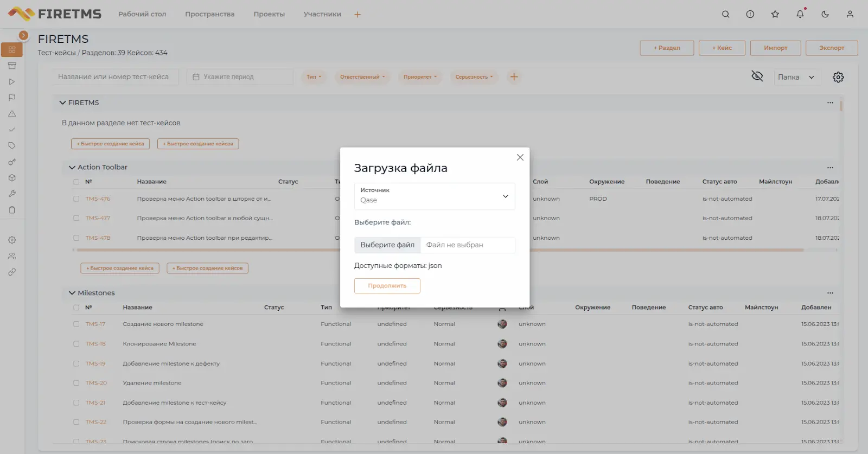Open the search icon in top bar
Image resolution: width=868 pixels, height=454 pixels.
point(725,14)
